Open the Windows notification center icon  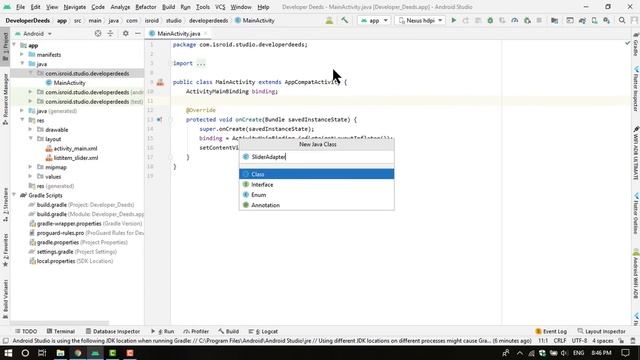pos(626,353)
